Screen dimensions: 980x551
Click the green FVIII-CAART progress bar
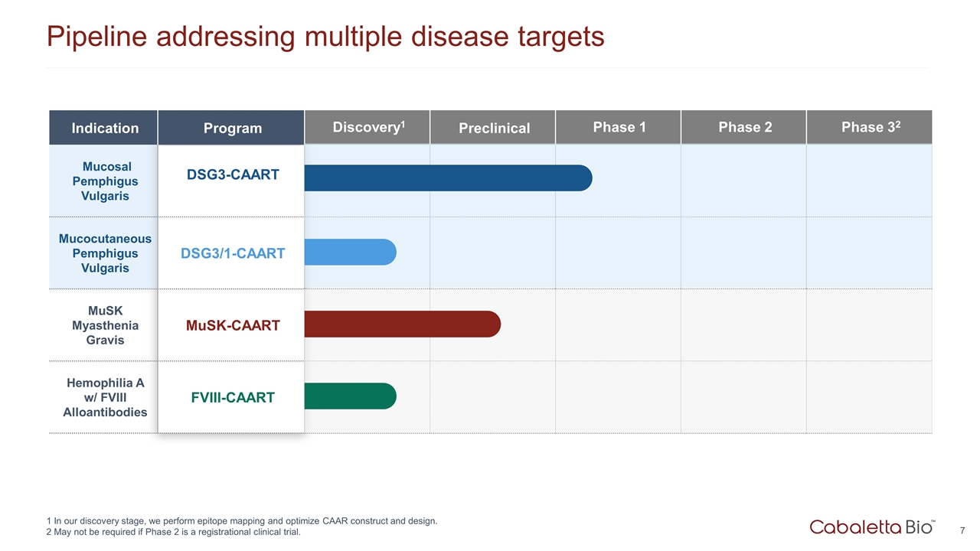coord(350,396)
